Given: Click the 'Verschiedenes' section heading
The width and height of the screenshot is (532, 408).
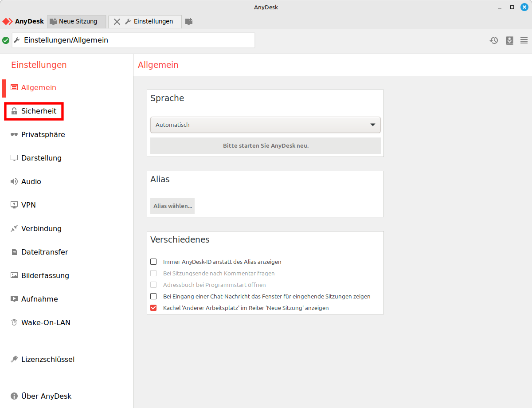Looking at the screenshot, I should [x=180, y=239].
